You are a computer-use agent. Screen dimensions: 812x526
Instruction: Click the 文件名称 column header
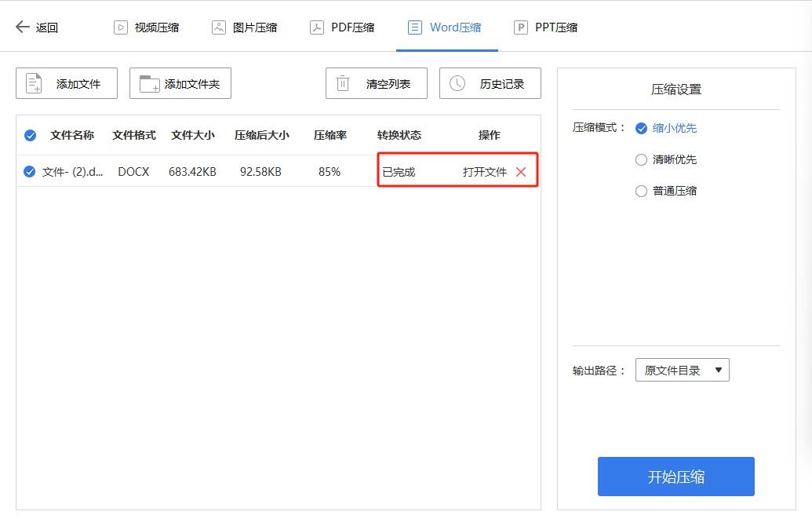(72, 135)
